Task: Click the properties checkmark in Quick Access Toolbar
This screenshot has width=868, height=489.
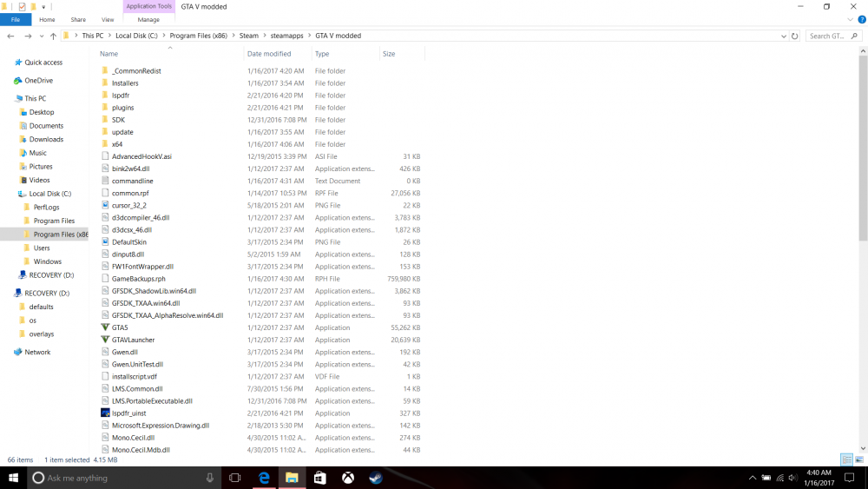Action: (x=22, y=7)
